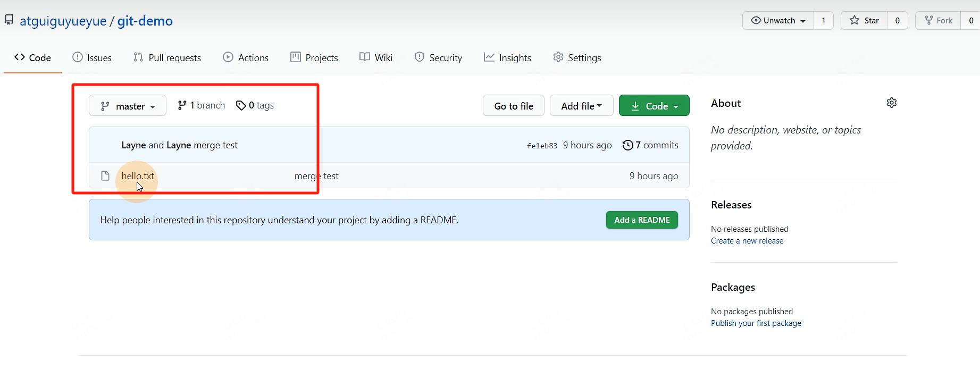
Task: Click 9 hours ago in hello.txt row
Action: pyautogui.click(x=654, y=176)
